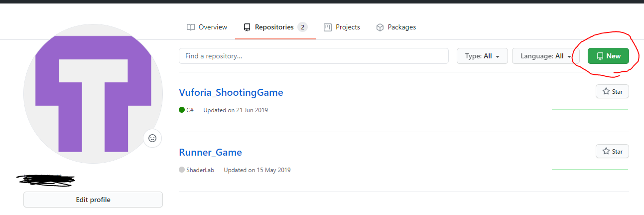Open the Projects tab
This screenshot has width=644, height=215.
[x=342, y=27]
